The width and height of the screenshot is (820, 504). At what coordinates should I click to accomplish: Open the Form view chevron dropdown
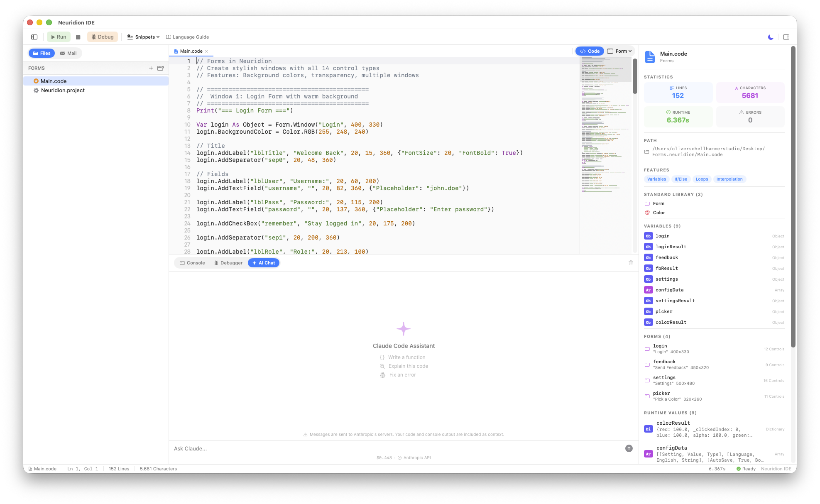(x=629, y=51)
